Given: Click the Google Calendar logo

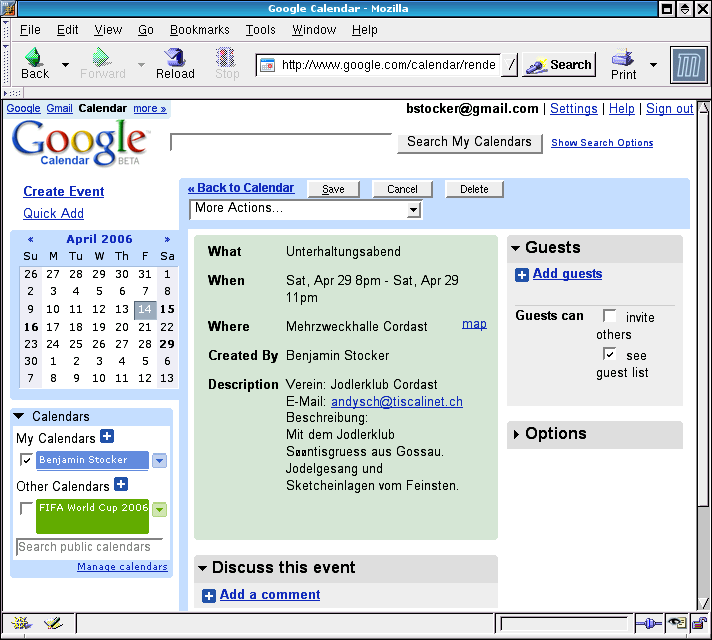Looking at the screenshot, I should (79, 143).
